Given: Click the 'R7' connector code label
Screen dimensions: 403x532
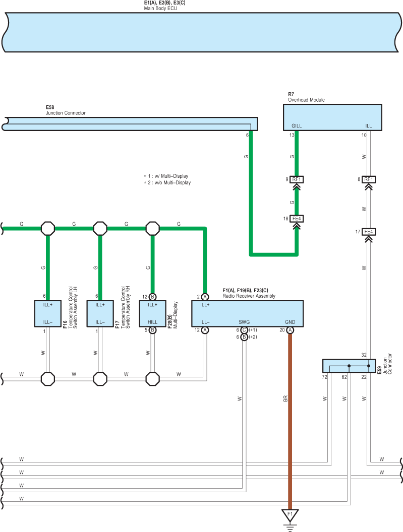Looking at the screenshot, I should (291, 94).
